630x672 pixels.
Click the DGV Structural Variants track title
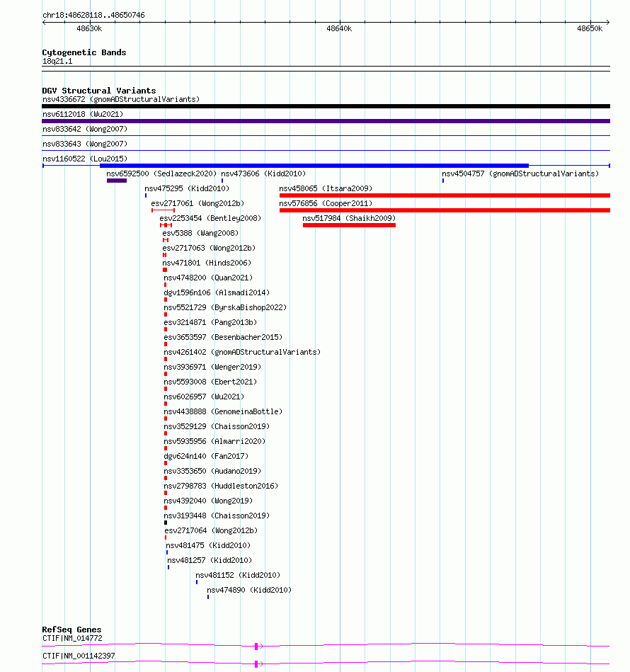pyautogui.click(x=99, y=91)
